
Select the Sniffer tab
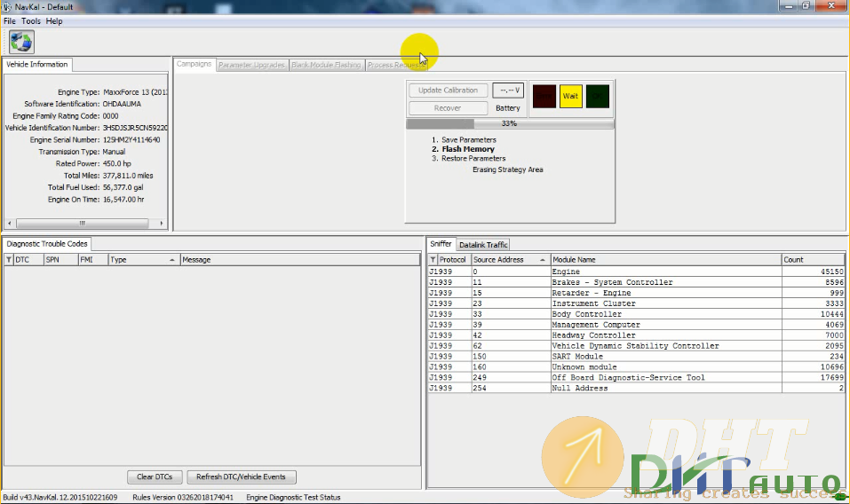[441, 244]
